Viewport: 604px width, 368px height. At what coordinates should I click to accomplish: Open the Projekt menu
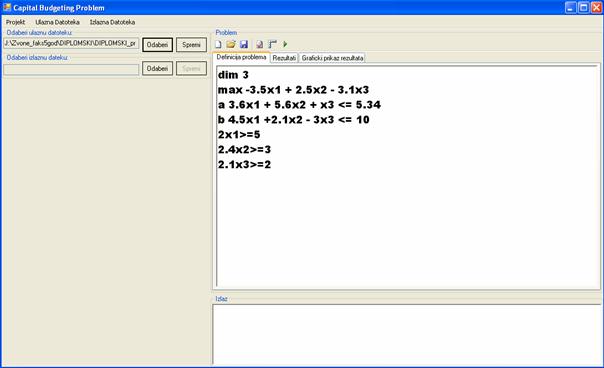pos(15,22)
